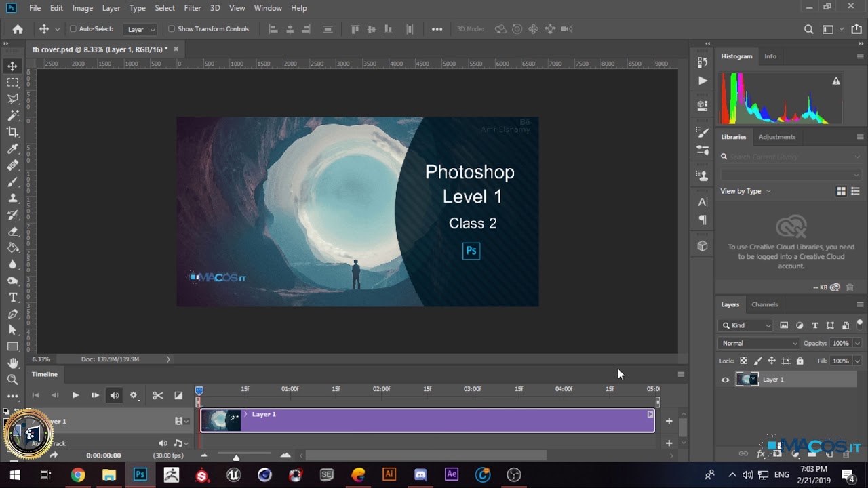Screen dimensions: 868x488
Task: Select the Move tool in the toolbar
Action: click(x=13, y=66)
